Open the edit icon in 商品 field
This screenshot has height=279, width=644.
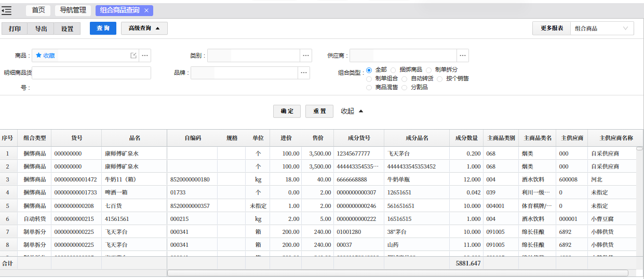[133, 55]
